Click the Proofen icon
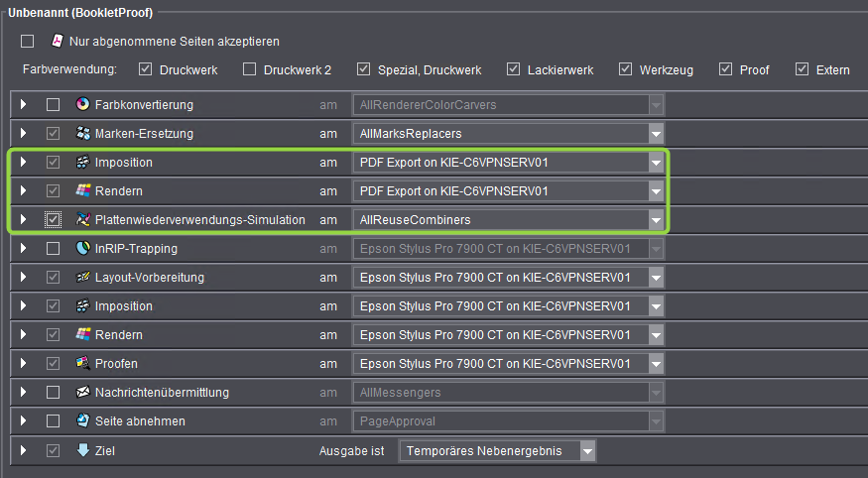 82,364
